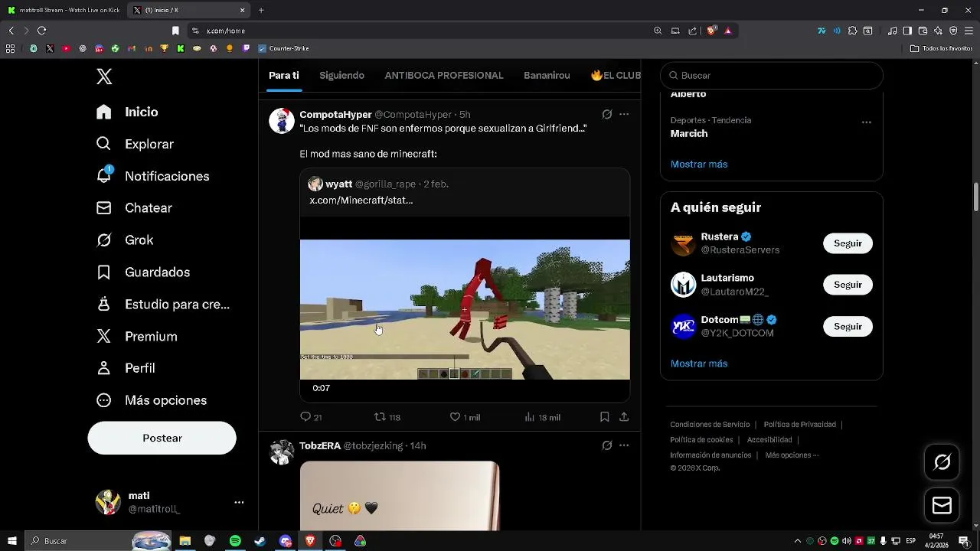Follow Lautarismo

click(848, 285)
